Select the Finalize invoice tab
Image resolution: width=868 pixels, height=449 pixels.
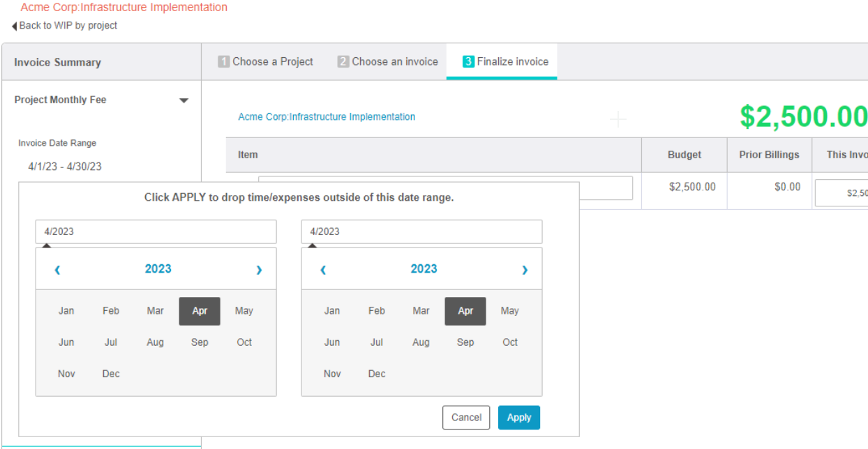[x=505, y=61]
